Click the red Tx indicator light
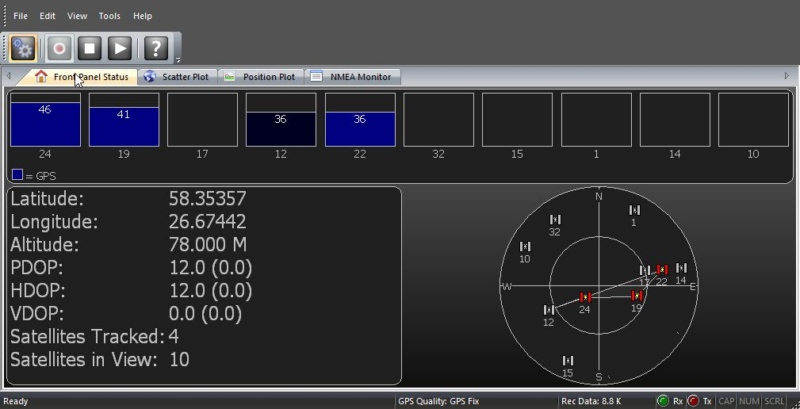Image resolution: width=800 pixels, height=409 pixels. point(693,401)
